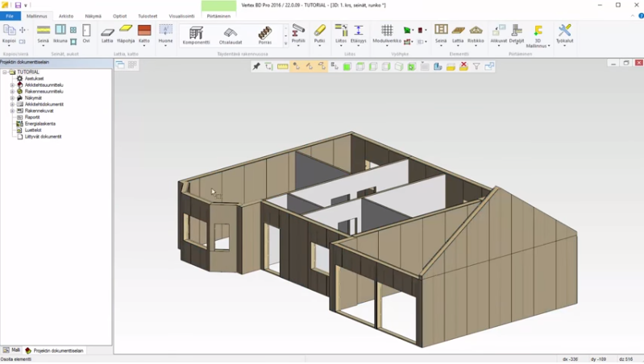This screenshot has width=644, height=364.
Task: Switch to the Malli bottom panel tab
Action: coord(12,350)
